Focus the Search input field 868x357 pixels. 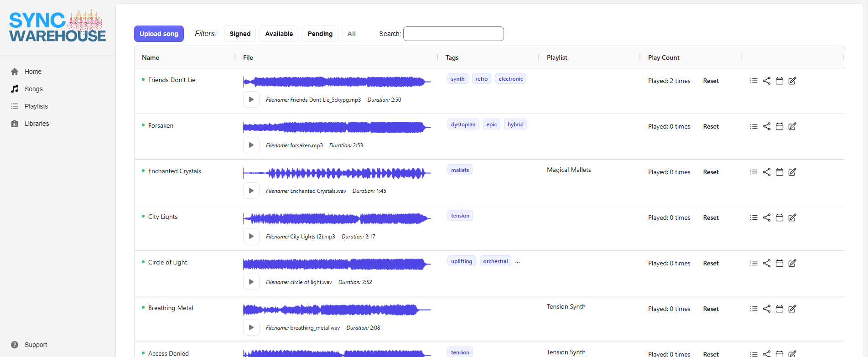[x=453, y=34]
